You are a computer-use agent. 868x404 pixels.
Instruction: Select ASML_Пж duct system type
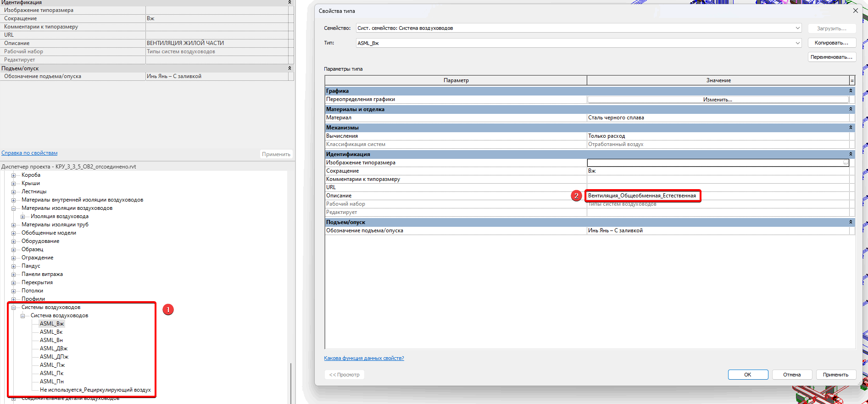(x=52, y=365)
